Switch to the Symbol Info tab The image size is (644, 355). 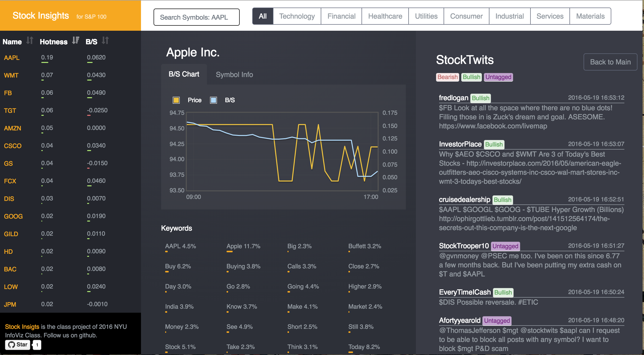point(234,75)
